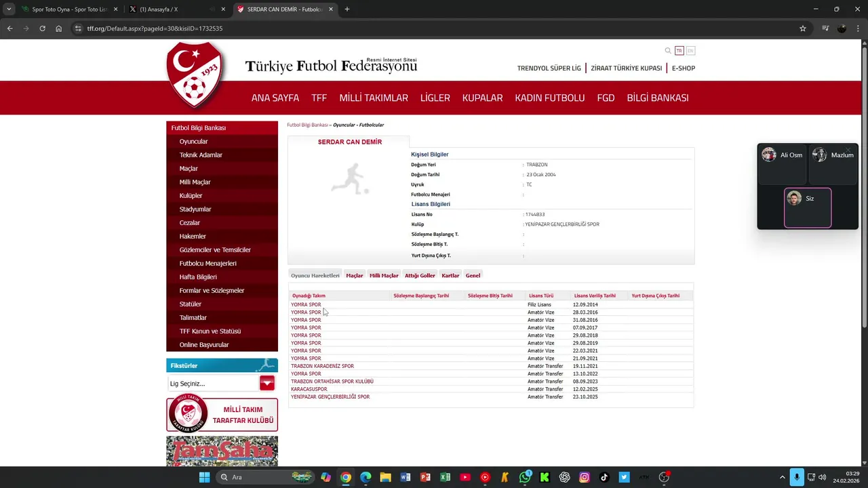Click the taskbar Ara search box
868x488 pixels.
pos(266,477)
